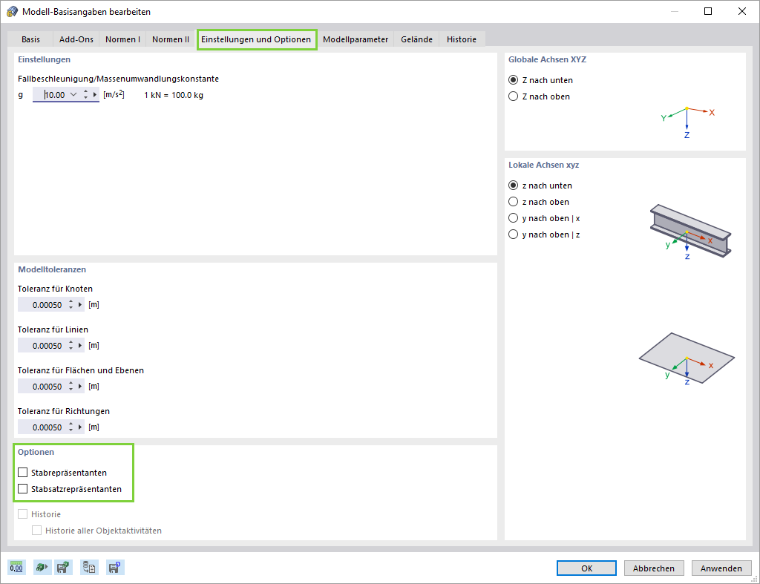Click spinner of Toleranz für Flächen und Ebenen
The image size is (760, 584).
[71, 386]
